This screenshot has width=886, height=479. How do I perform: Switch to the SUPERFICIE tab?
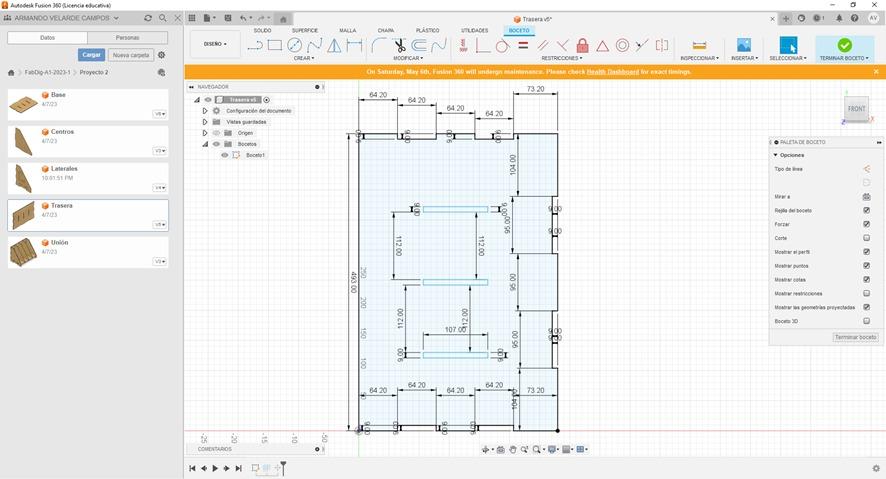[x=305, y=31]
